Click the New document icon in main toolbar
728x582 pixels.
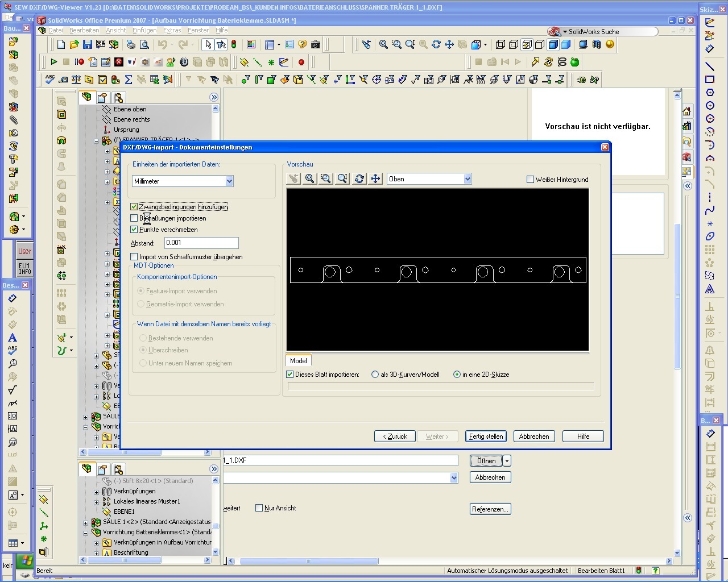coord(61,44)
